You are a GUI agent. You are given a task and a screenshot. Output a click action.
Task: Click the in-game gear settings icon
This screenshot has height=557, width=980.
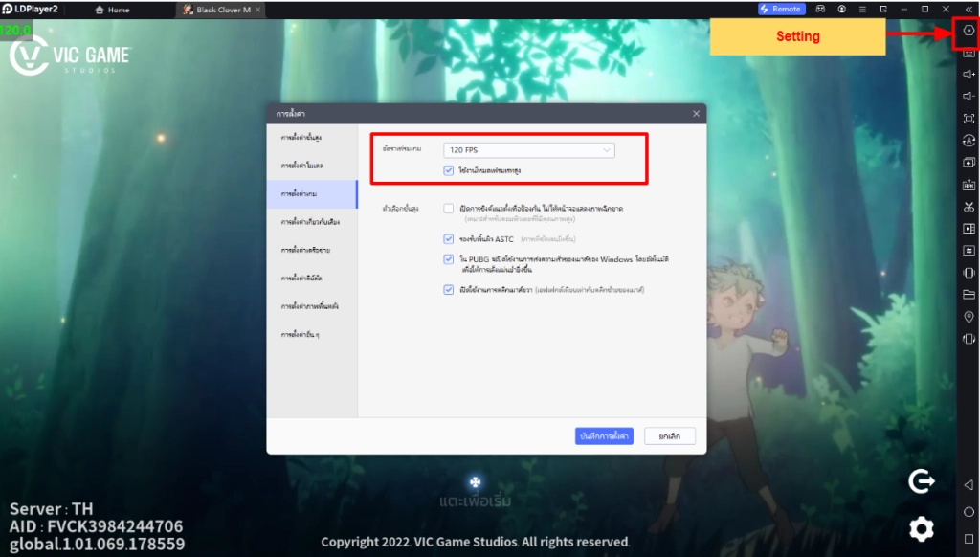(921, 527)
